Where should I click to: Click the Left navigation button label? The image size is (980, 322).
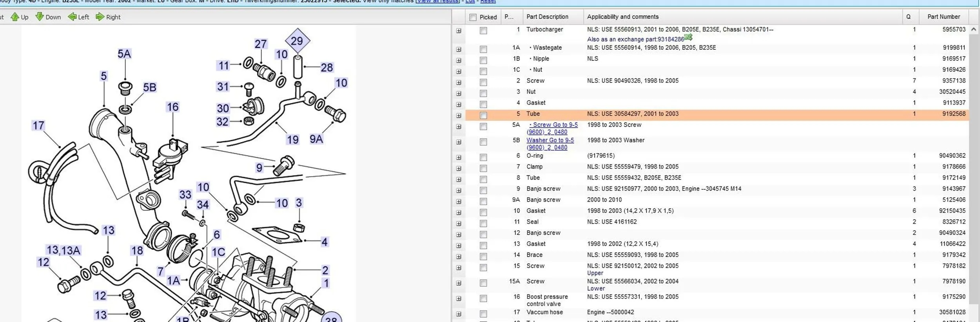pos(83,17)
